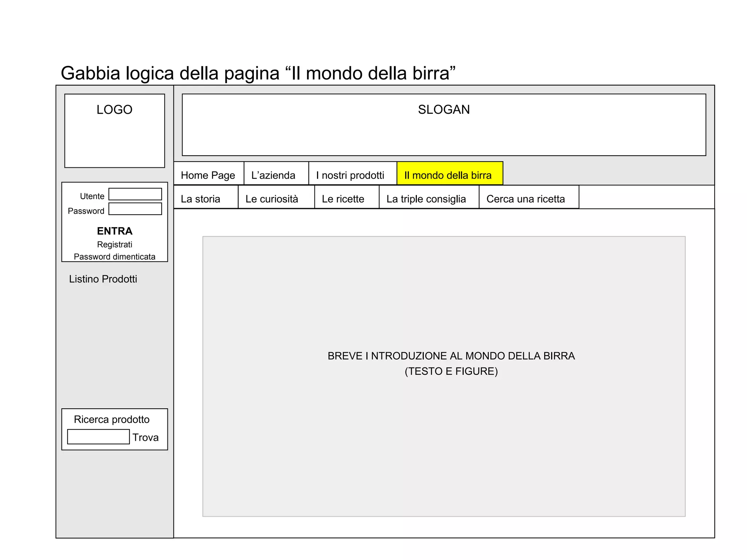Open La triple consiglia submenu item
Image resolution: width=747 pixels, height=560 pixels.
[x=429, y=197]
